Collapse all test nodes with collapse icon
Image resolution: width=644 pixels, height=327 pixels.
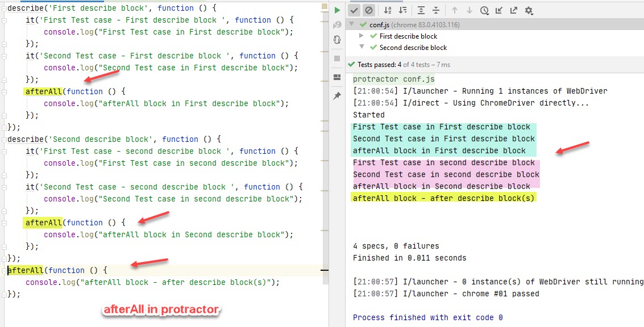[x=435, y=10]
